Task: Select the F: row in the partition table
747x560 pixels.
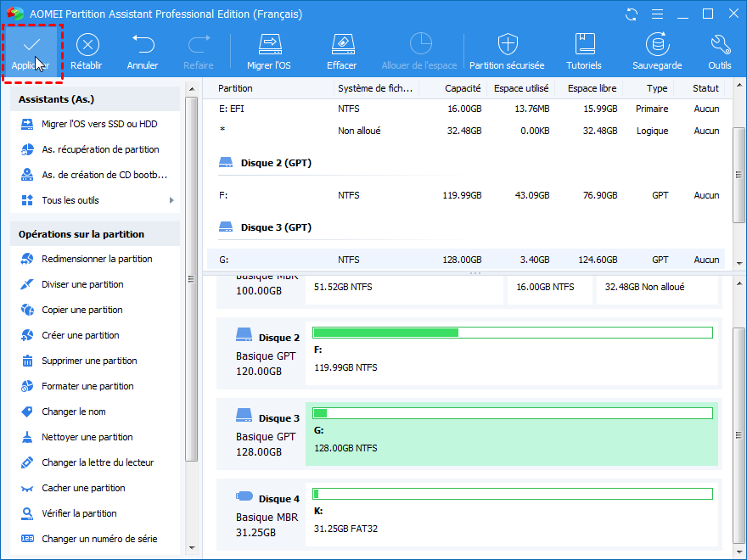Action: 467,195
